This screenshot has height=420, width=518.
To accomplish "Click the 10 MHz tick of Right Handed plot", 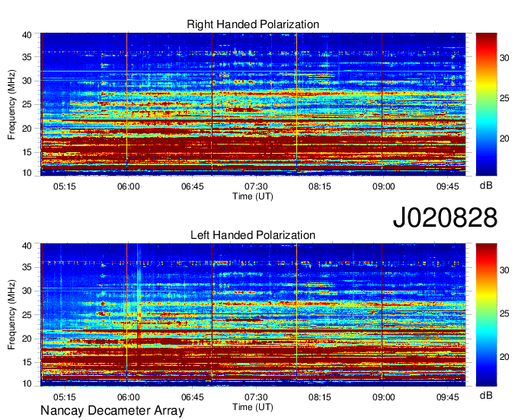I will click(x=27, y=173).
